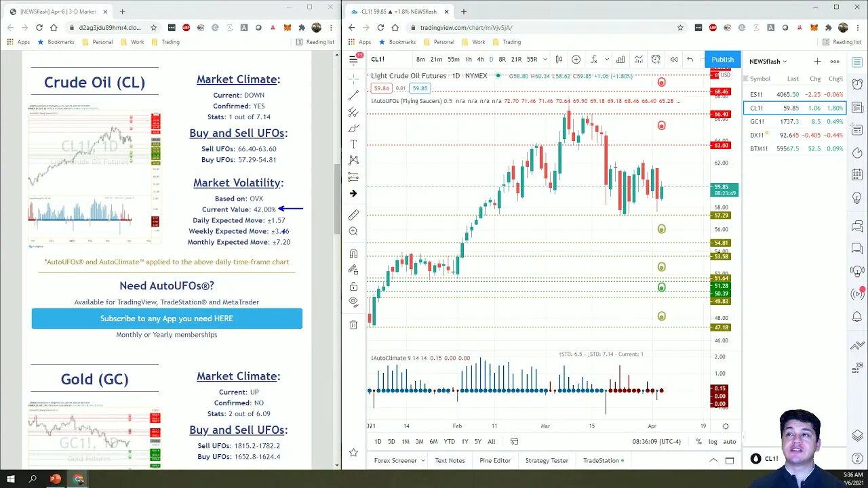Viewport: 868px width, 488px height.
Task: Open the economic calendar sidebar icon
Action: [857, 174]
